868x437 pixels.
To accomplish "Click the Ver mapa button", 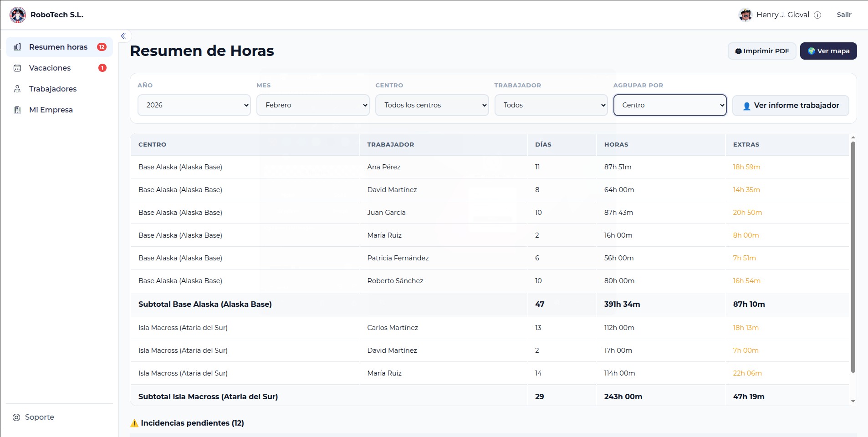I will [x=828, y=51].
